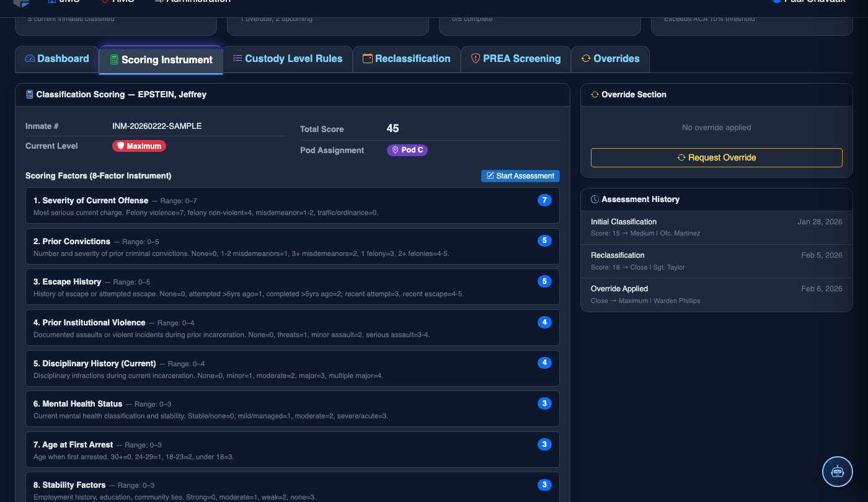Click the Start Assessment button
This screenshot has height=502, width=868.
coord(520,176)
